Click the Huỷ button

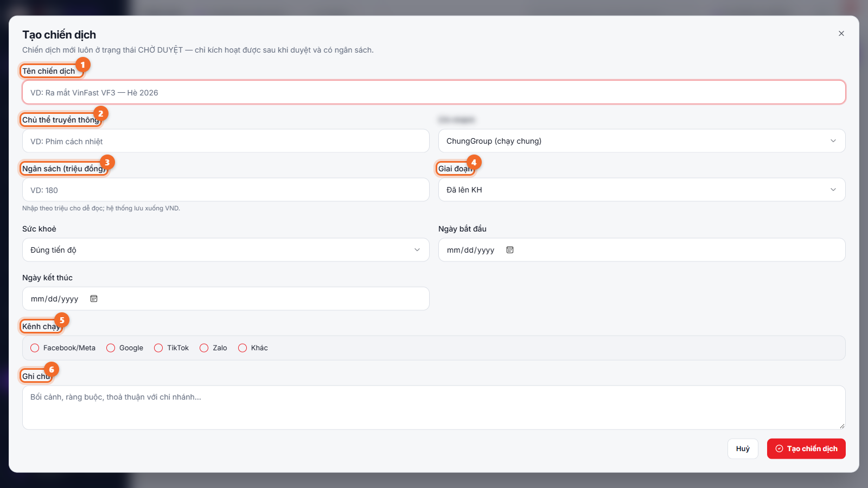coord(743,448)
